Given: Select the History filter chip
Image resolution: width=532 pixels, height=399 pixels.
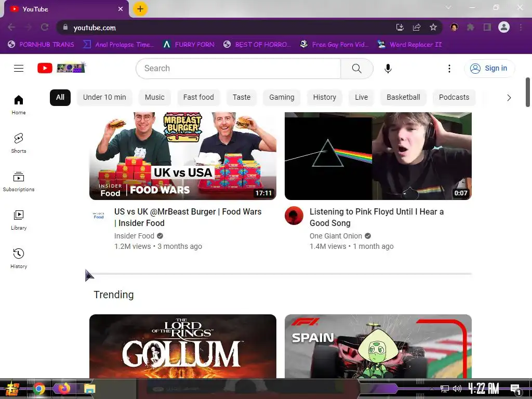Looking at the screenshot, I should (x=324, y=98).
